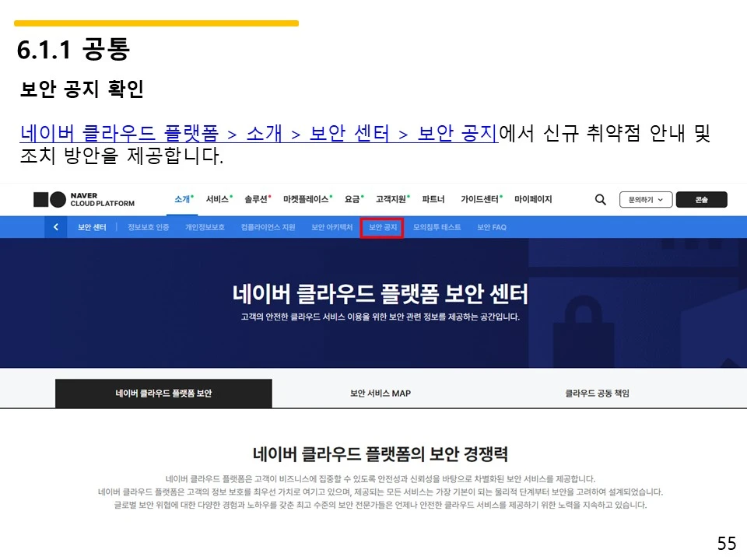Click the NAVER Cloud Platform logo
The image size is (747, 560).
(86, 200)
